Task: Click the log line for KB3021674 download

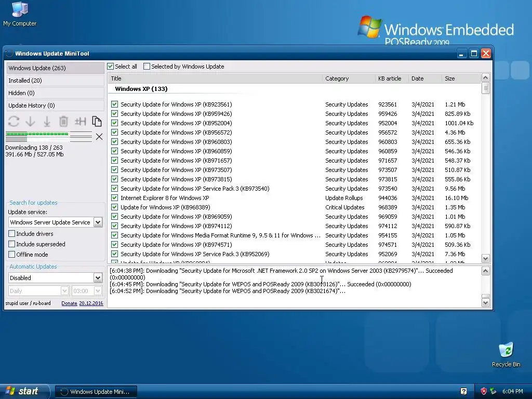Action: tap(228, 291)
